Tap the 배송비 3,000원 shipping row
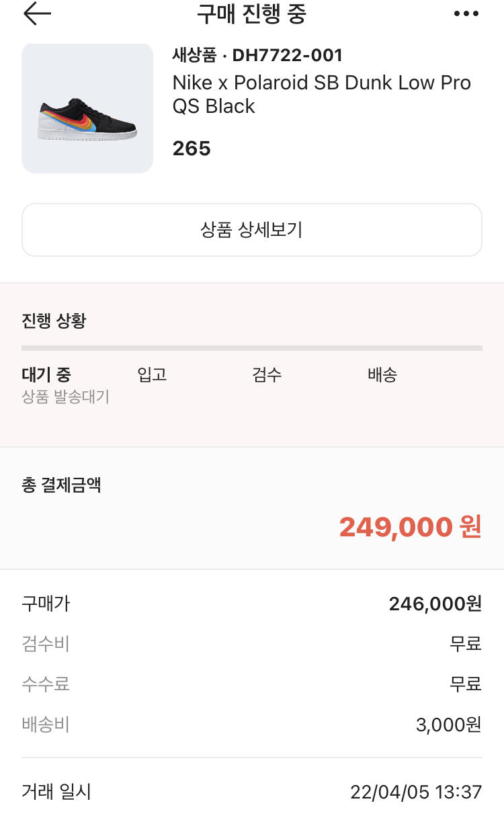 (x=252, y=725)
